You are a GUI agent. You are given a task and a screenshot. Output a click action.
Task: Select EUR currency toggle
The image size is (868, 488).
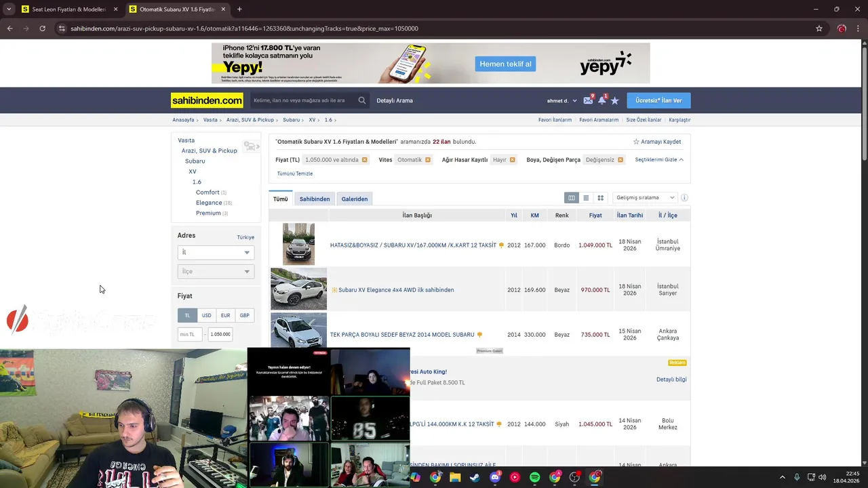coord(225,315)
